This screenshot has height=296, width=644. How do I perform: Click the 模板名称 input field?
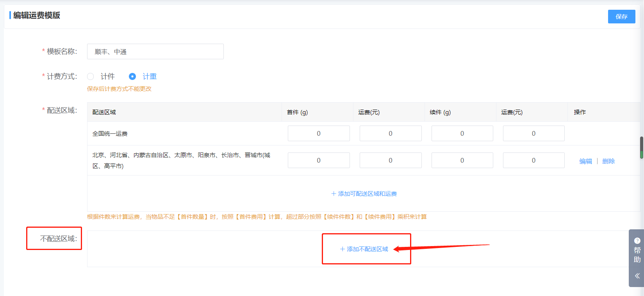click(155, 51)
